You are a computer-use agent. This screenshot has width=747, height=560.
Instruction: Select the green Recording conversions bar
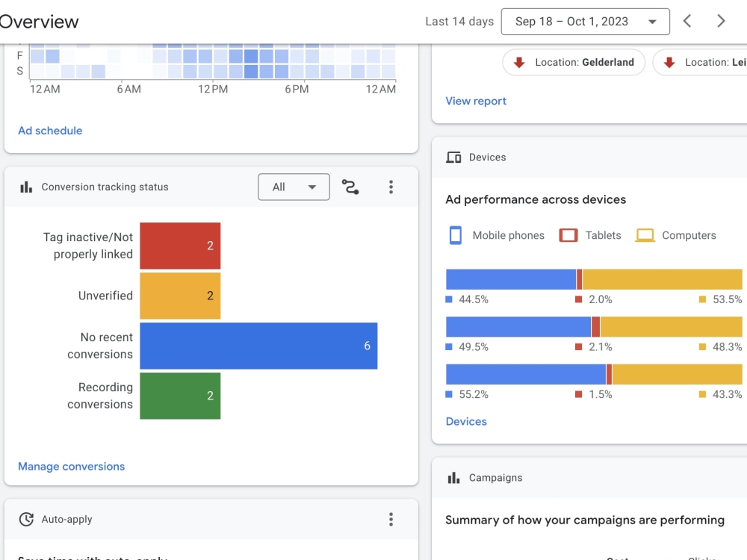(x=180, y=396)
